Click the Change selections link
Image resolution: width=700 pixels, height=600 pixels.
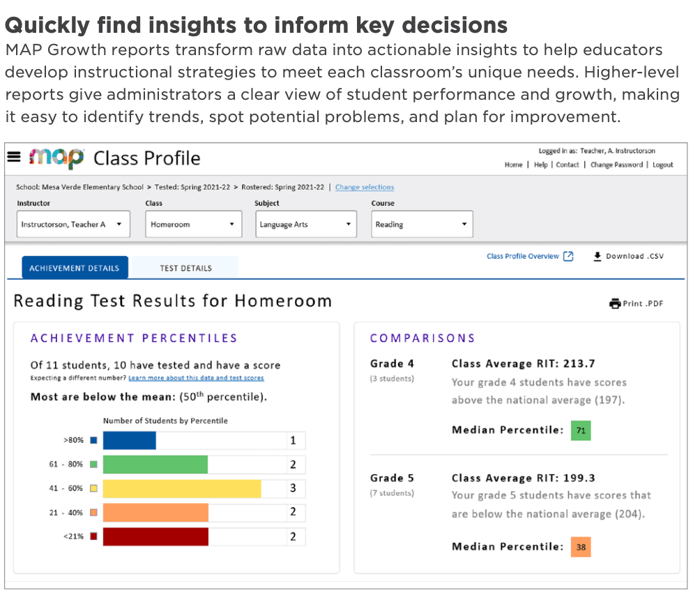click(365, 187)
